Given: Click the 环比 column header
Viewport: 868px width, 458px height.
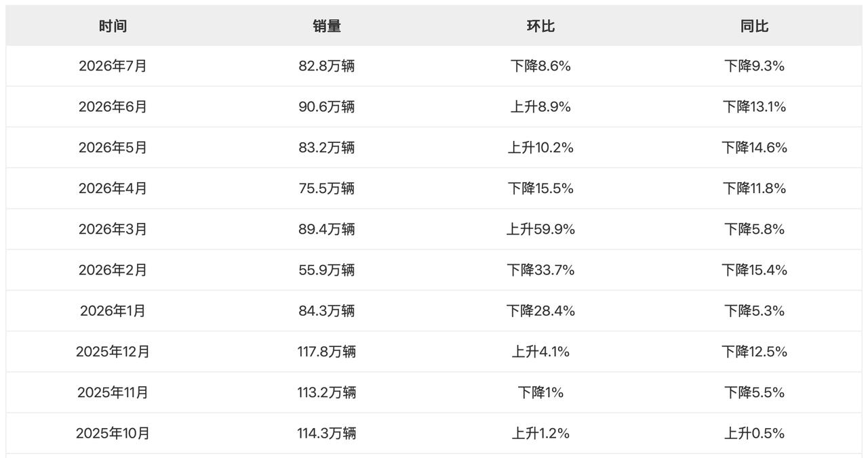Looking at the screenshot, I should tap(540, 26).
